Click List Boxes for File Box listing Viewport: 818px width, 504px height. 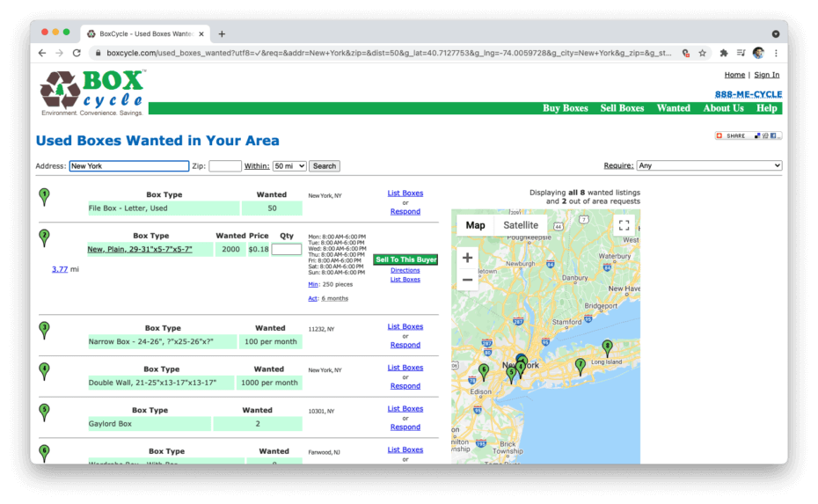point(405,193)
